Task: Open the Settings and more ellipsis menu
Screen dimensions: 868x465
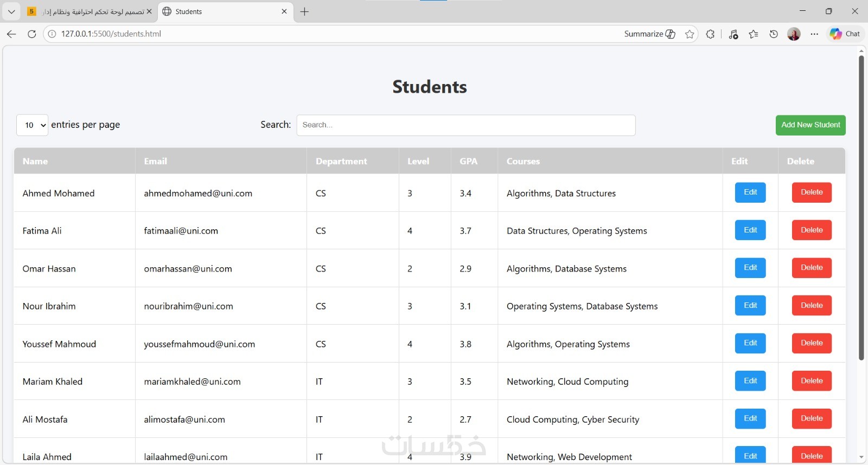Action: [814, 34]
